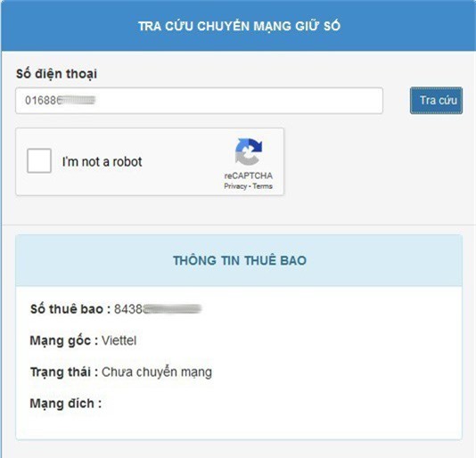Click the Viettel network value
The width and height of the screenshot is (476, 458).
pos(119,340)
